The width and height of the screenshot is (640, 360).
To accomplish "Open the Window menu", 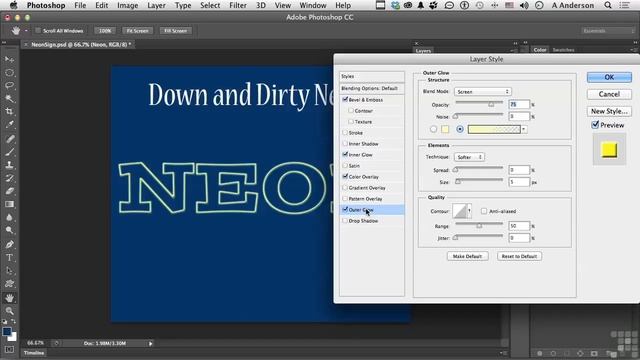I will coord(313,5).
